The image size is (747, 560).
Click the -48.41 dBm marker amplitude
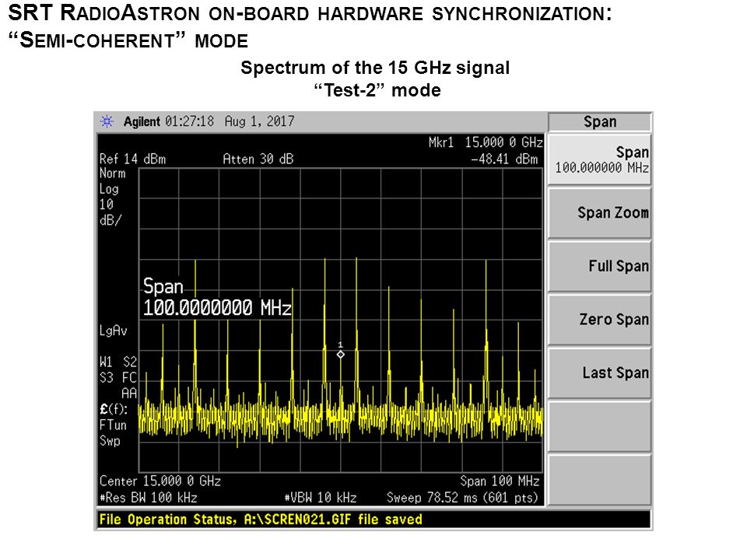[x=504, y=159]
